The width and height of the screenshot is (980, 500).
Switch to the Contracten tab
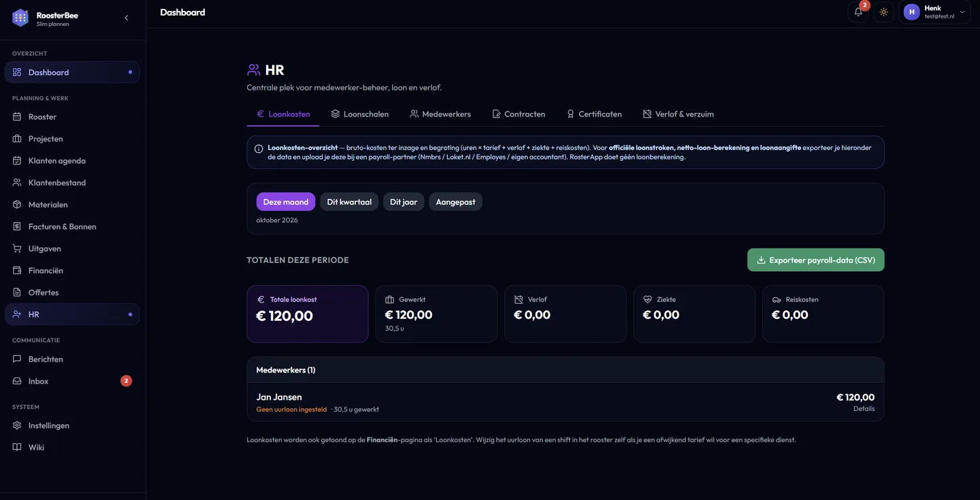point(519,114)
